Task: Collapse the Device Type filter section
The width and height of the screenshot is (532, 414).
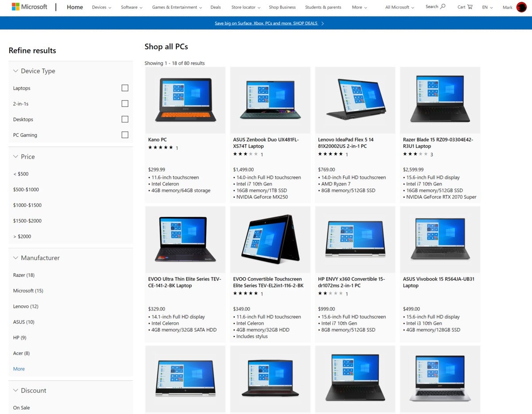Action: (34, 71)
